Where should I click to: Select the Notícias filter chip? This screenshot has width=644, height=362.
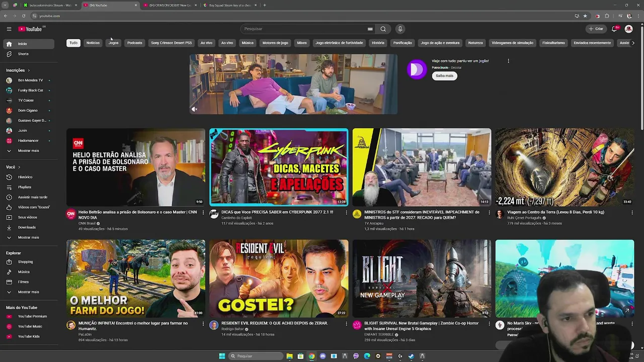pyautogui.click(x=93, y=43)
